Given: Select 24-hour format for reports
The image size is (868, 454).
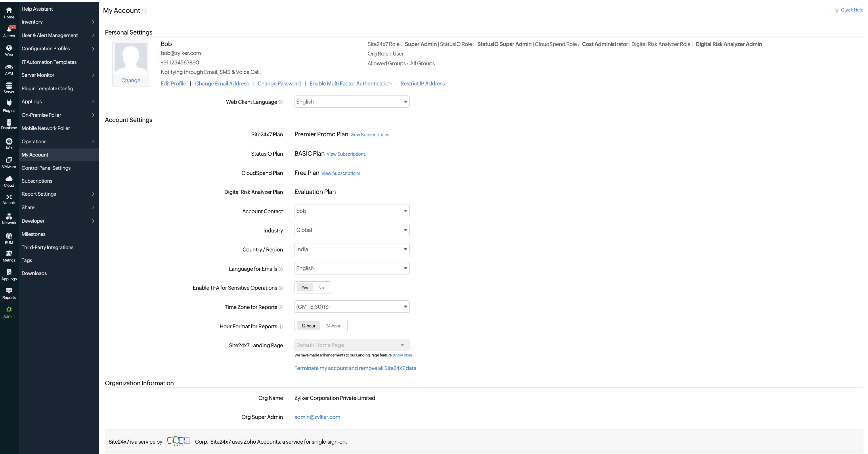Looking at the screenshot, I should tap(333, 326).
